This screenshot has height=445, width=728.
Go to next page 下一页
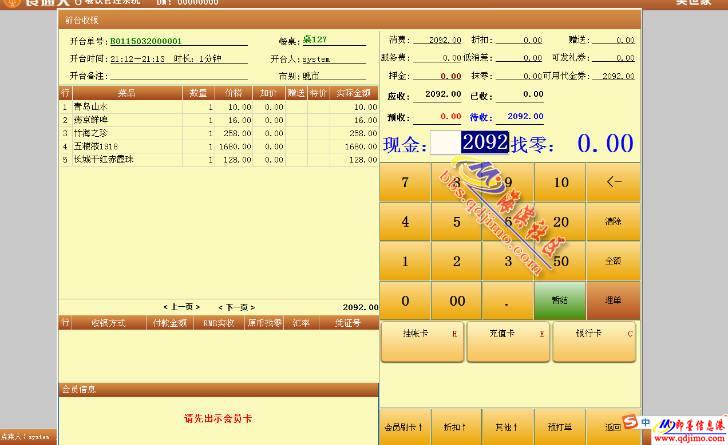(x=236, y=307)
